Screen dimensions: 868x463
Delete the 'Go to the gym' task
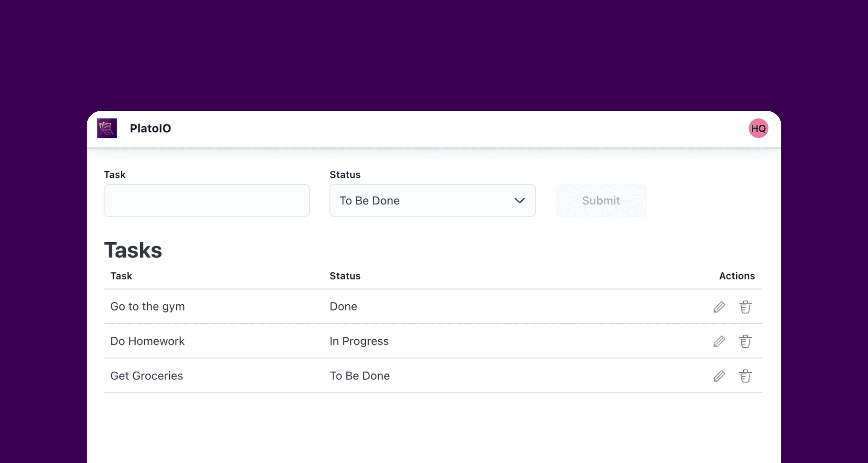[745, 307]
